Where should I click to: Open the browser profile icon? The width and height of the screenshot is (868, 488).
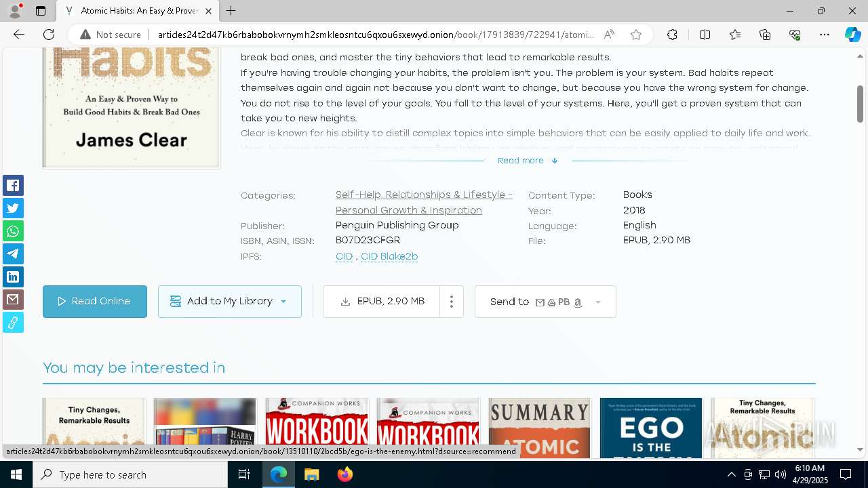point(15,11)
